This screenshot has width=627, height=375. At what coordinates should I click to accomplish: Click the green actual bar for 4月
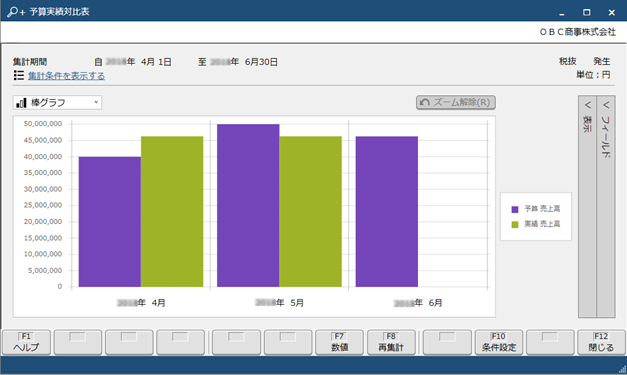point(172,211)
